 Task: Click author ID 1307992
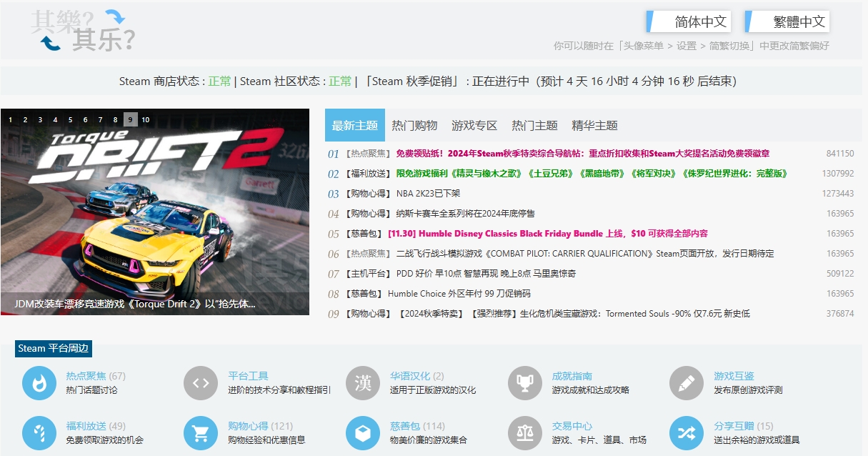pyautogui.click(x=837, y=174)
